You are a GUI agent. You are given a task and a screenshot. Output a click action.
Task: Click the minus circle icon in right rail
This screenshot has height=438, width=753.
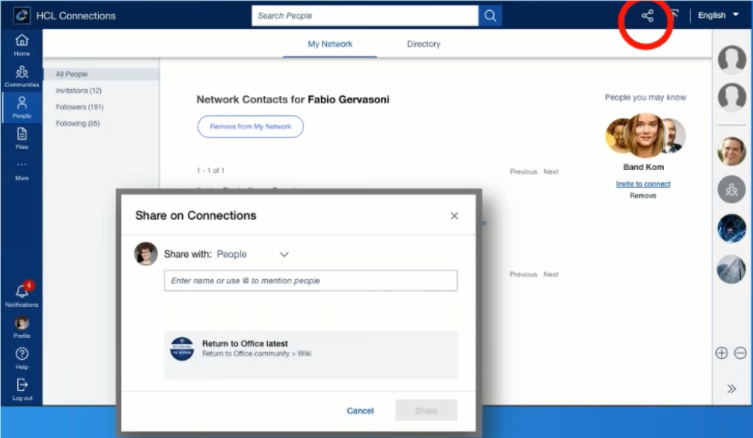pos(740,353)
